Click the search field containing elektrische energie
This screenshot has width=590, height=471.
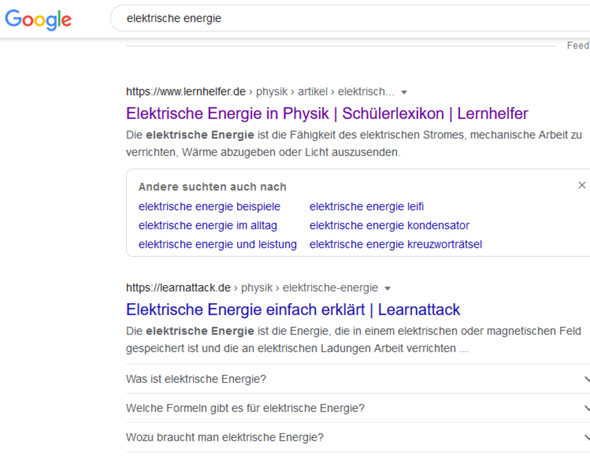pos(350,18)
